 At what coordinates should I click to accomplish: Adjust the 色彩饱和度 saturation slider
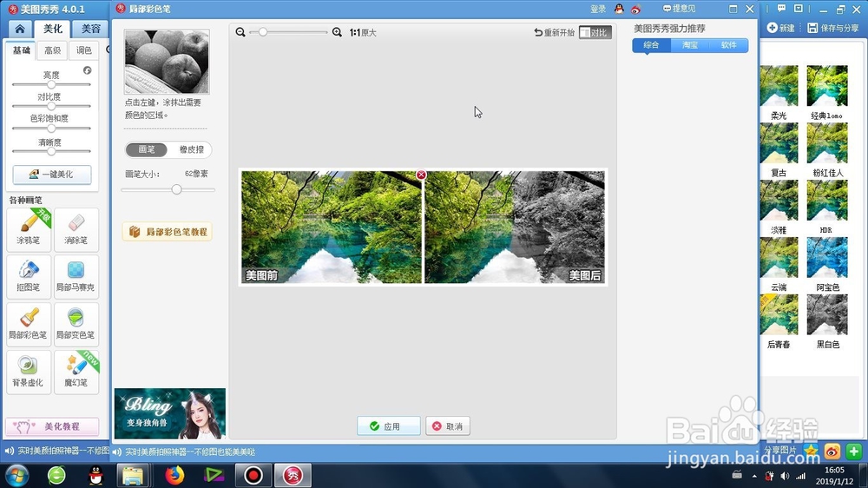[51, 129]
